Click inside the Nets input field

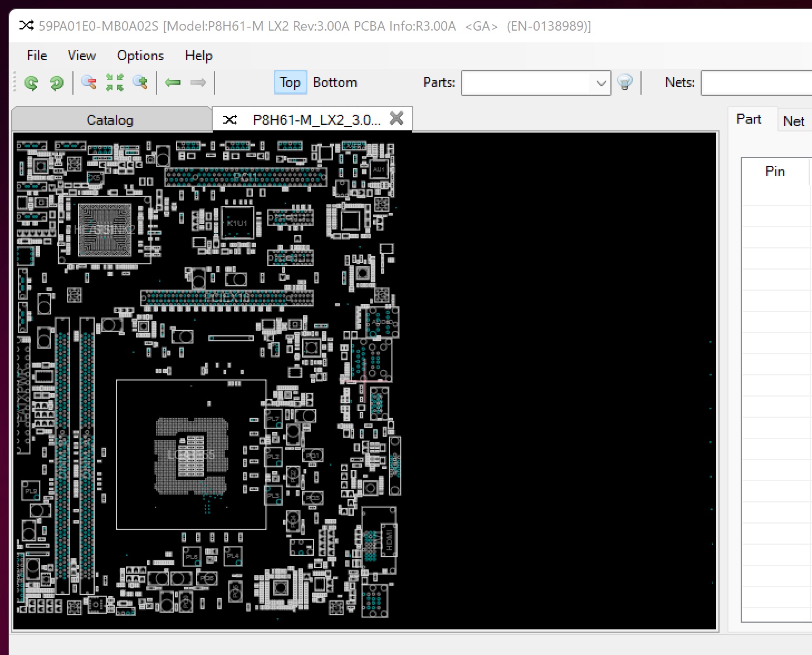click(x=756, y=83)
